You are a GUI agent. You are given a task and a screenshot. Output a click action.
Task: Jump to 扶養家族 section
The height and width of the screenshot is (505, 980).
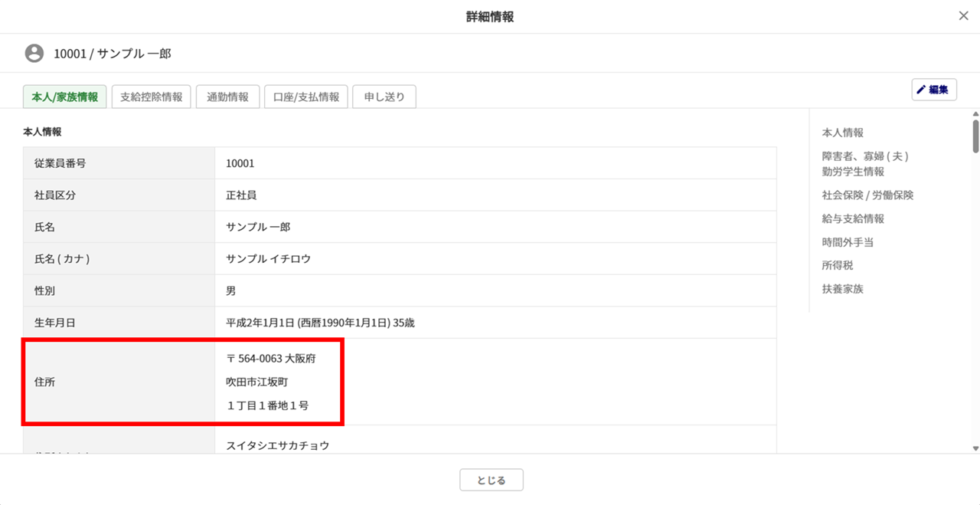click(x=843, y=289)
